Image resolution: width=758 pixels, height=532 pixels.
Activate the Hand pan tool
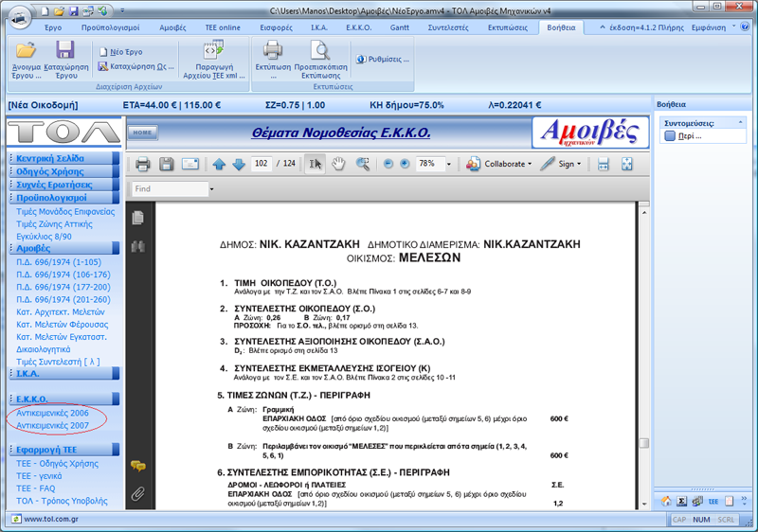338,164
